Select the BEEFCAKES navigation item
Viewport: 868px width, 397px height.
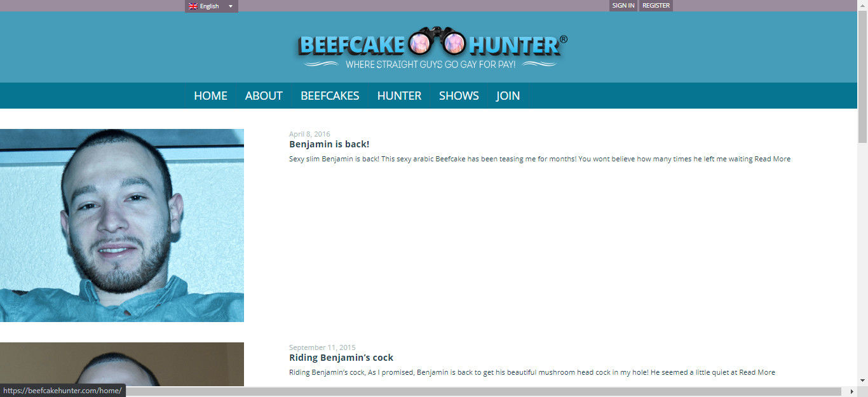[330, 96]
